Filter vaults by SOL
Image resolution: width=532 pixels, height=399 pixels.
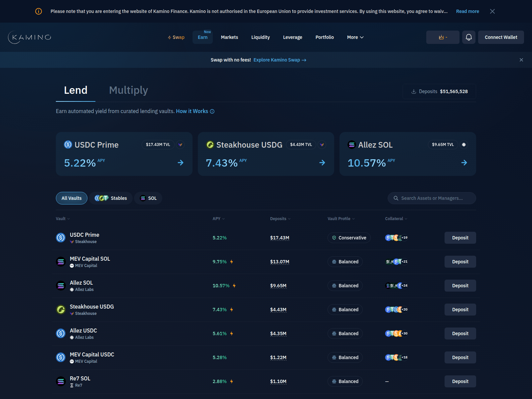[x=148, y=198]
